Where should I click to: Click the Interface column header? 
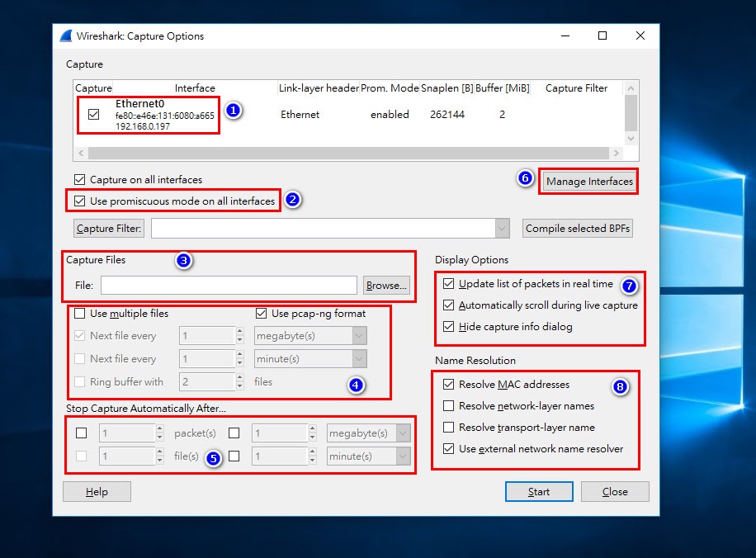tap(195, 88)
